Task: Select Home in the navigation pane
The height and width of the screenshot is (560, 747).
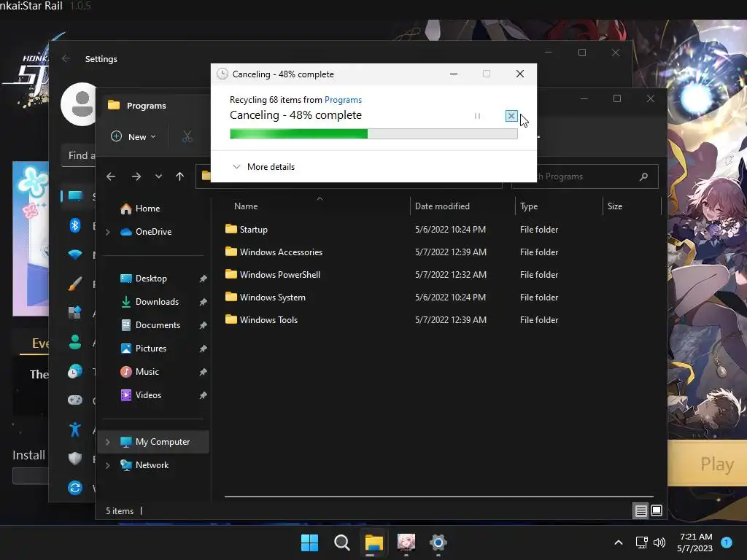Action: pyautogui.click(x=147, y=209)
